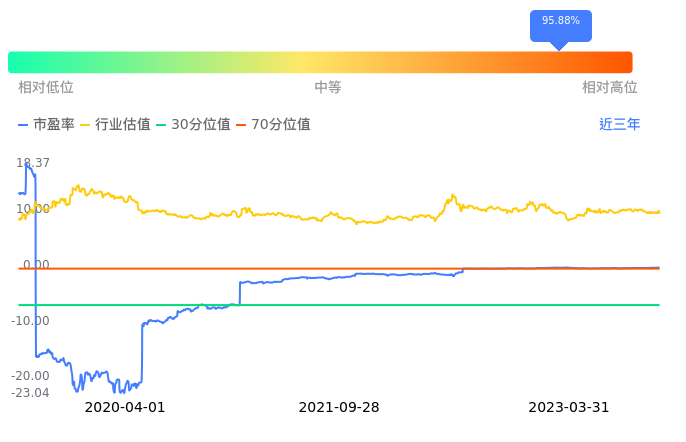This screenshot has width=686, height=442.
Task: Hide the 30分位值 legend series
Action: tap(193, 125)
